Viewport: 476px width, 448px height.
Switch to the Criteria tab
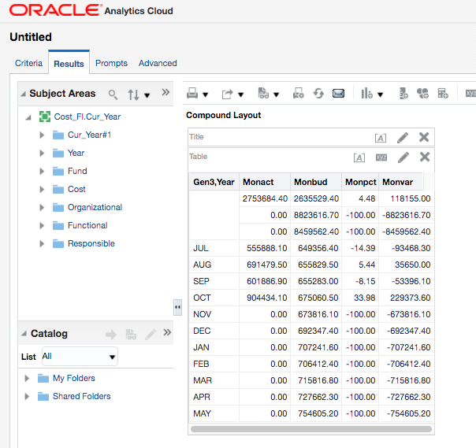click(x=29, y=63)
